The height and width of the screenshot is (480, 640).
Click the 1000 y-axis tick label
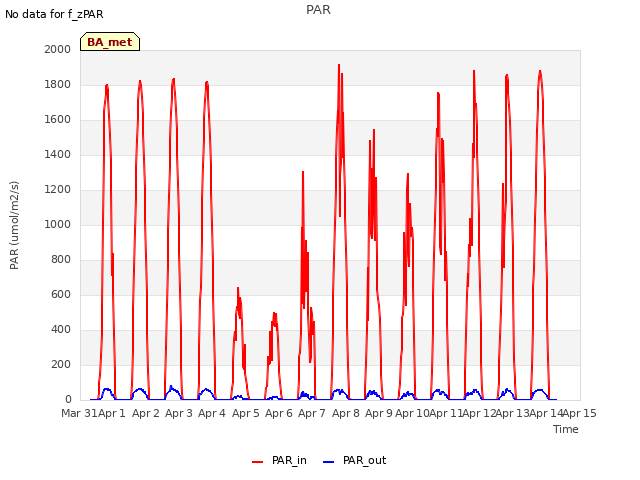coord(58,224)
